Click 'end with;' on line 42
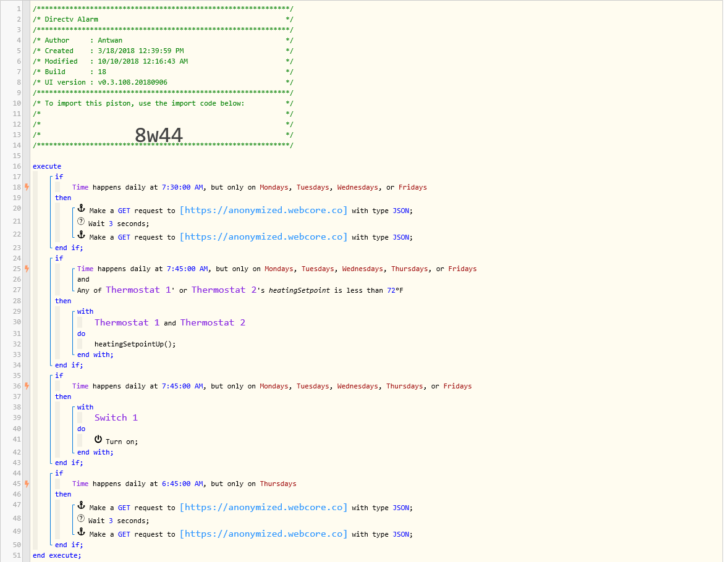This screenshot has height=562, width=728. point(95,452)
